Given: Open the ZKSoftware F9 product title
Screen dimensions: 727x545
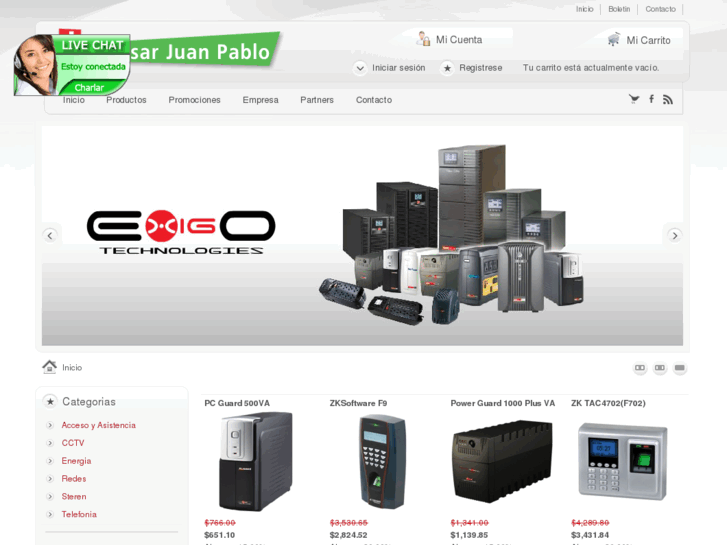Looking at the screenshot, I should click(x=358, y=403).
